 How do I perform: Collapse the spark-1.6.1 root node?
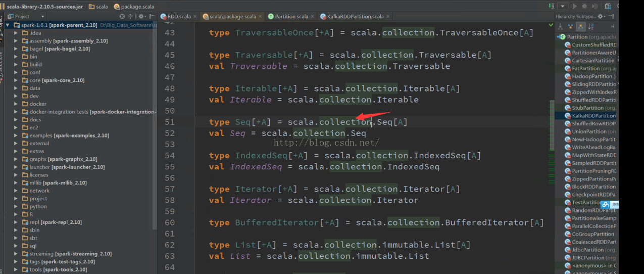pos(9,25)
